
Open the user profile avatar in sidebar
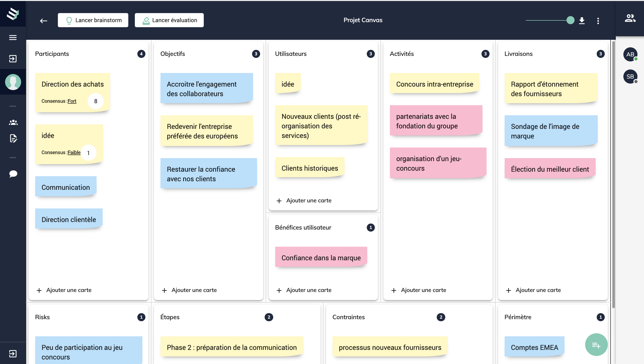13,82
